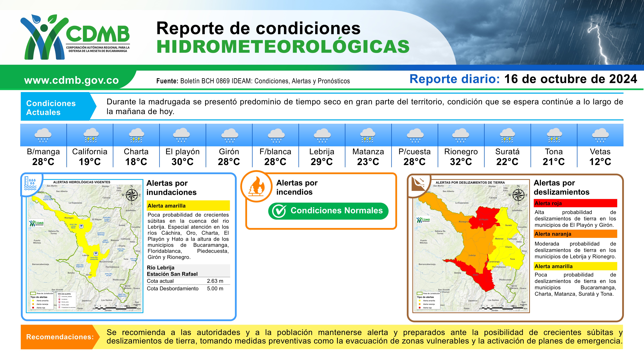Click the yellow Alerta amarilla landslide bar
644x362 pixels.
click(575, 266)
